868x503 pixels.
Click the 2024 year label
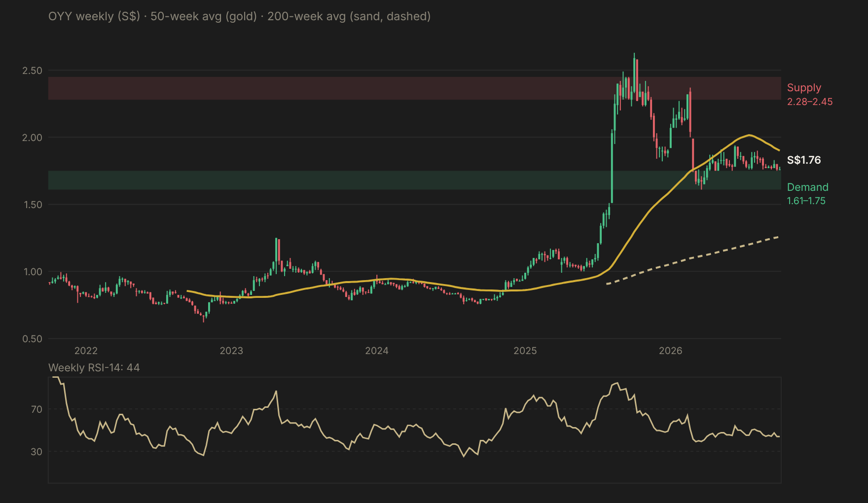(377, 351)
